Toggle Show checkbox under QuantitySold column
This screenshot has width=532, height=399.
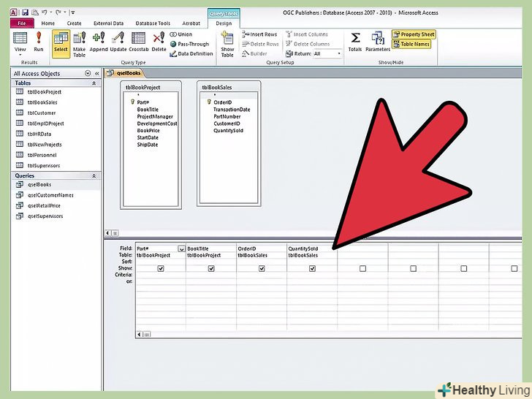pos(312,269)
